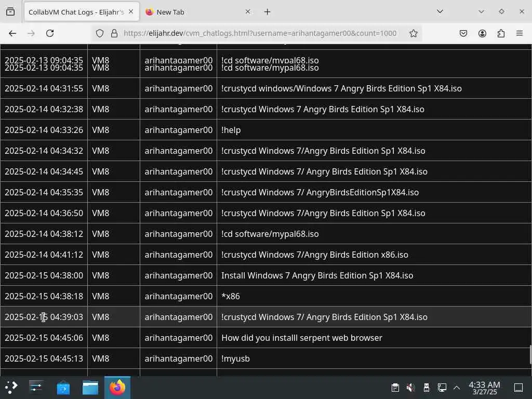The image size is (532, 399).
Task: List all tabs dropdown arrow
Action: click(x=440, y=11)
